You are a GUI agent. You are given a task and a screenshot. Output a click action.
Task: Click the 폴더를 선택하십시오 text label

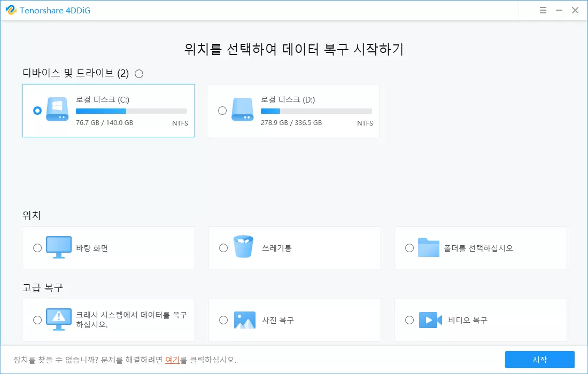coord(478,248)
